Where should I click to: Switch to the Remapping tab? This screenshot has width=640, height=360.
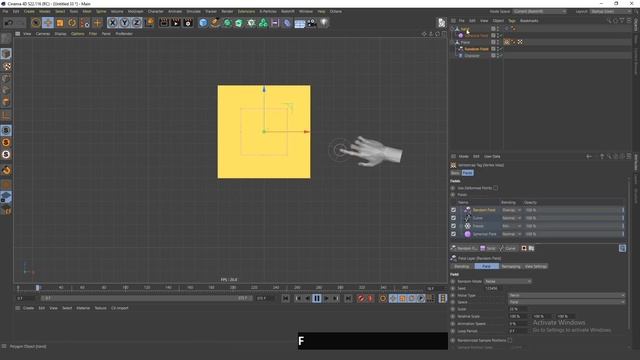point(511,266)
